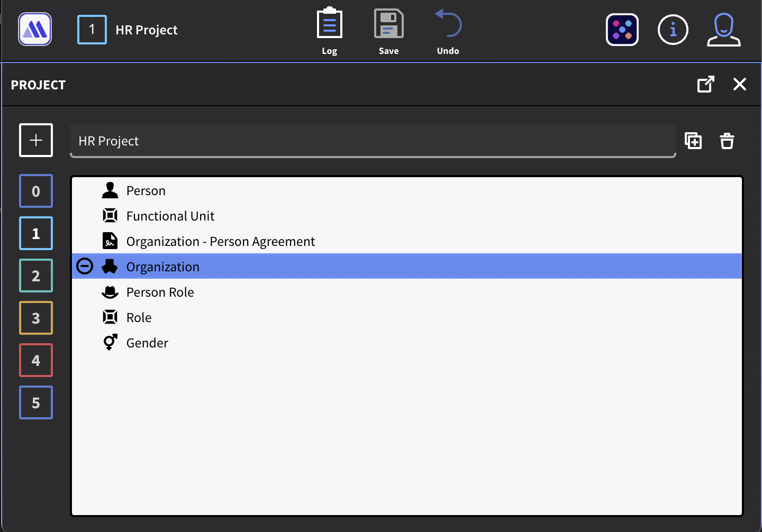Open the info circle icon
Viewport: 762px width, 532px height.
[673, 30]
